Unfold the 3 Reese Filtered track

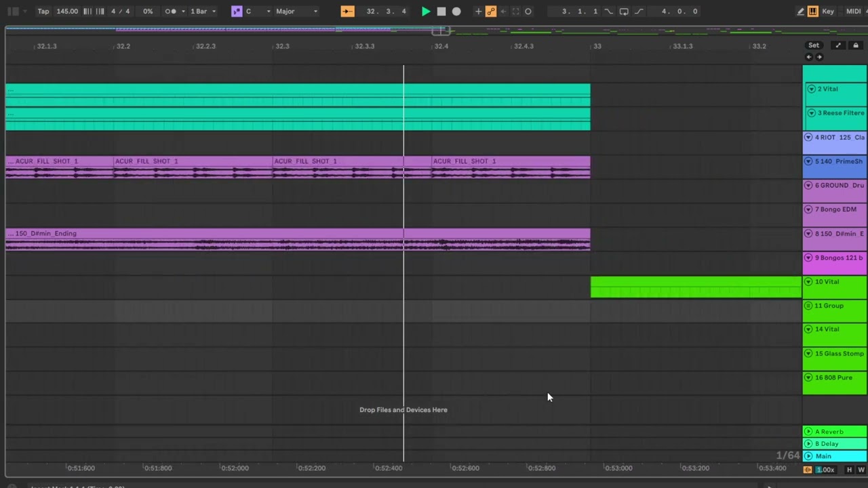tap(811, 113)
